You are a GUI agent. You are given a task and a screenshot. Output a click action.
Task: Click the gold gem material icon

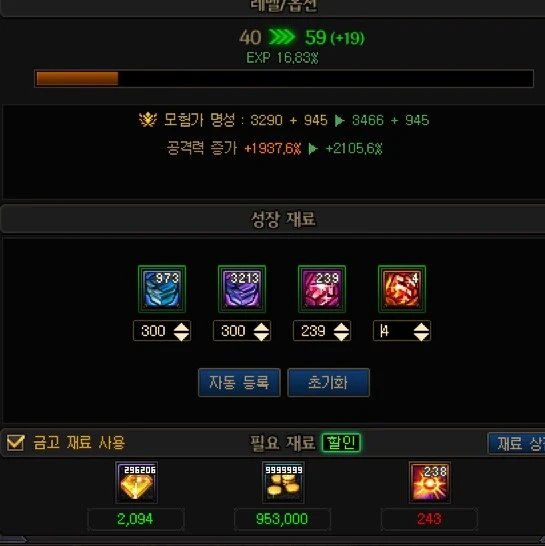click(137, 483)
